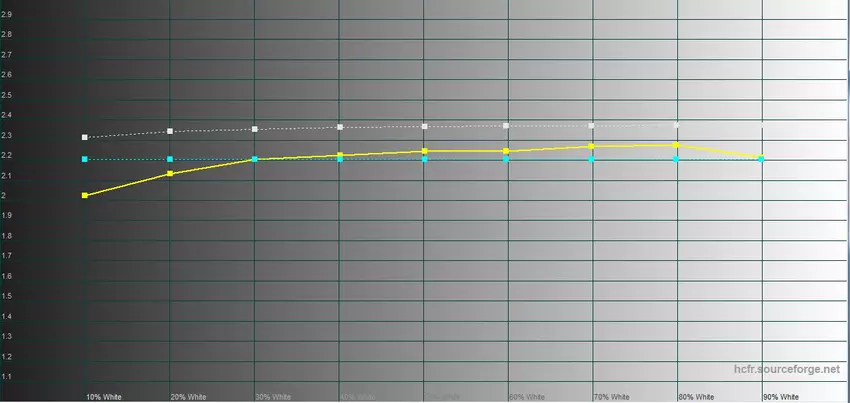Select the "90% White" x-axis label
850x403 pixels.
[780, 396]
